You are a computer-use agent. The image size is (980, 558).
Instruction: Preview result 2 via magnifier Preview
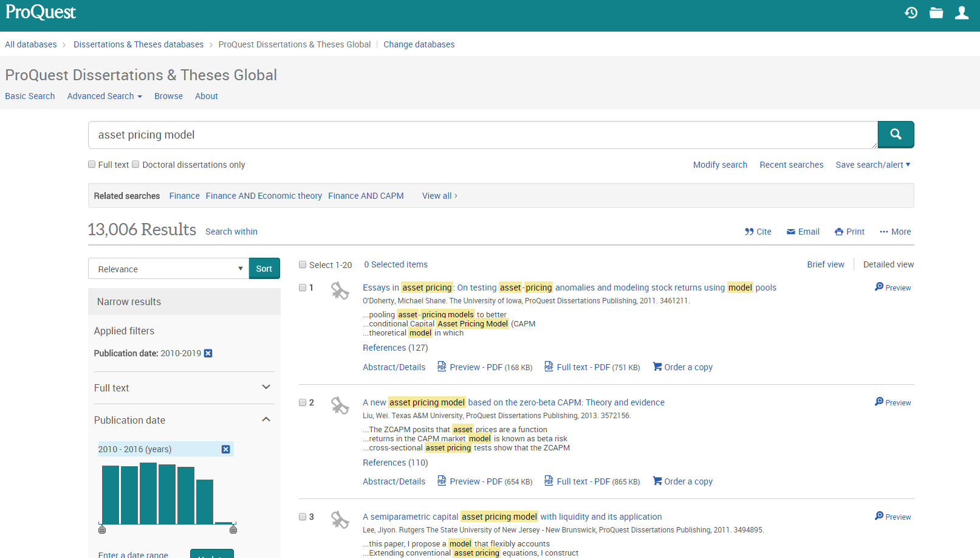pyautogui.click(x=893, y=402)
